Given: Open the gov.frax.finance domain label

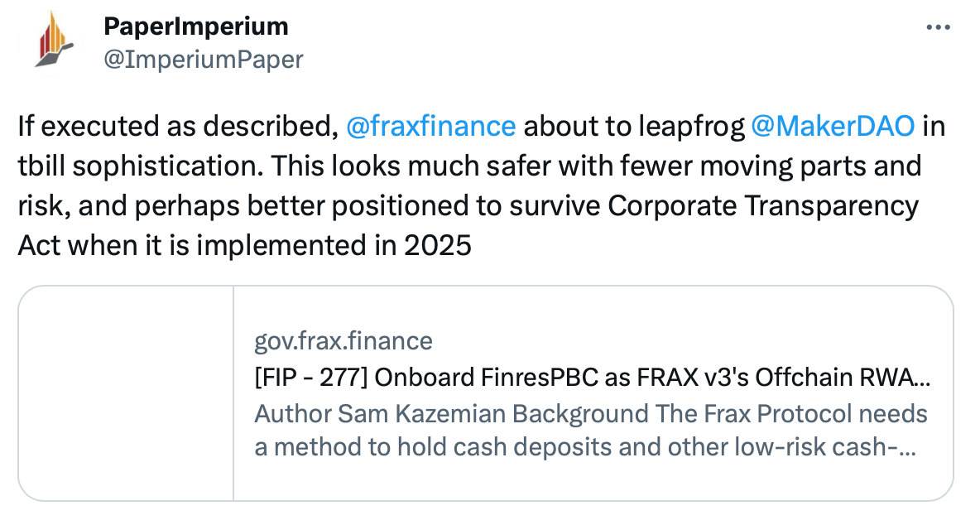Looking at the screenshot, I should (343, 341).
